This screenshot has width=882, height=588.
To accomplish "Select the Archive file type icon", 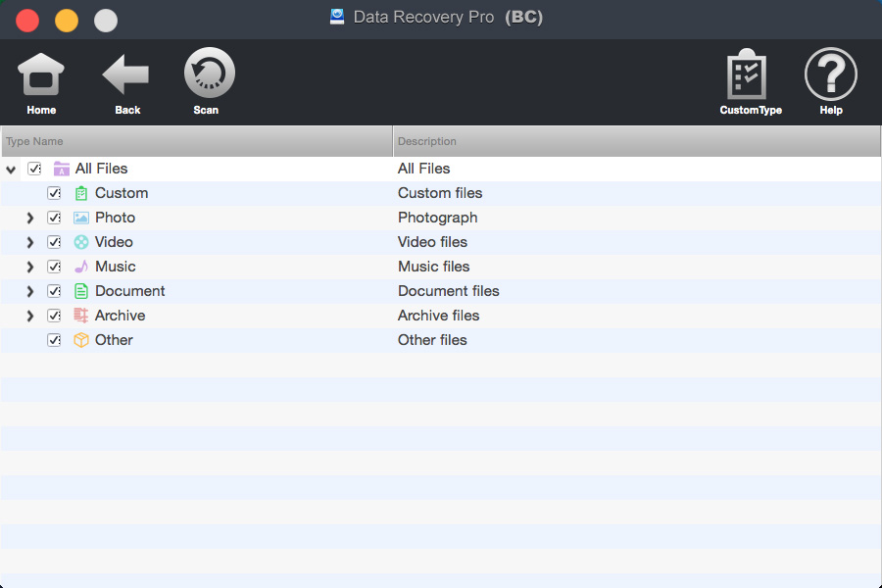I will click(81, 316).
